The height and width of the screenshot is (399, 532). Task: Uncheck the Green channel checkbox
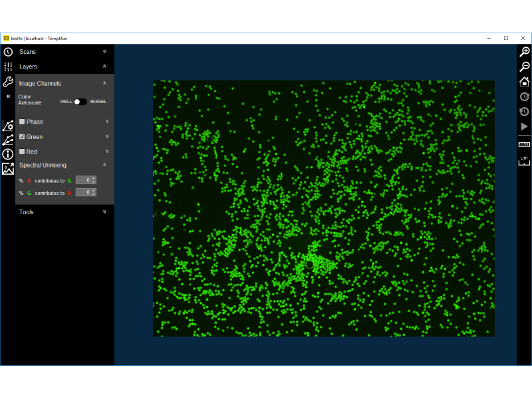(22, 137)
